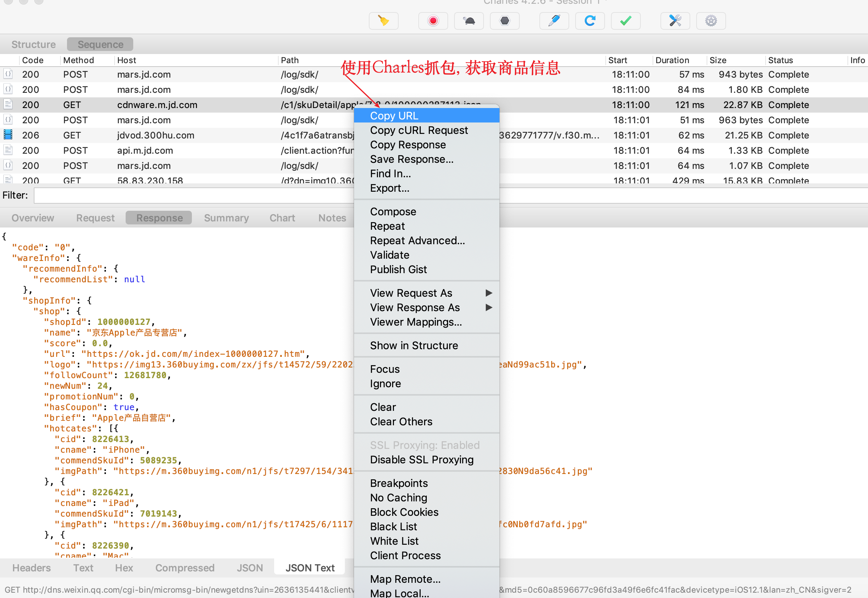Switch to the Structure view tab
Image resolution: width=868 pixels, height=598 pixels.
click(x=34, y=45)
